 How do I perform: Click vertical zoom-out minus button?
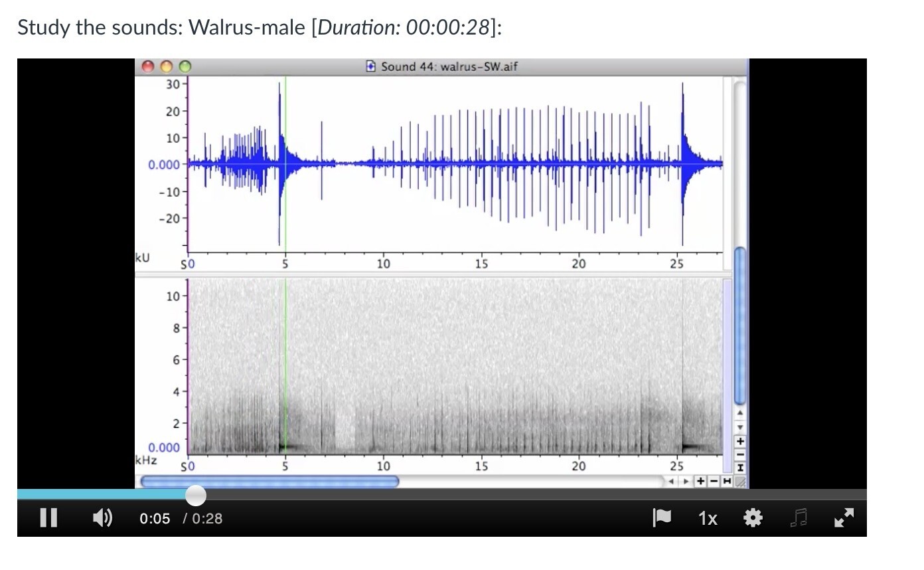(740, 454)
